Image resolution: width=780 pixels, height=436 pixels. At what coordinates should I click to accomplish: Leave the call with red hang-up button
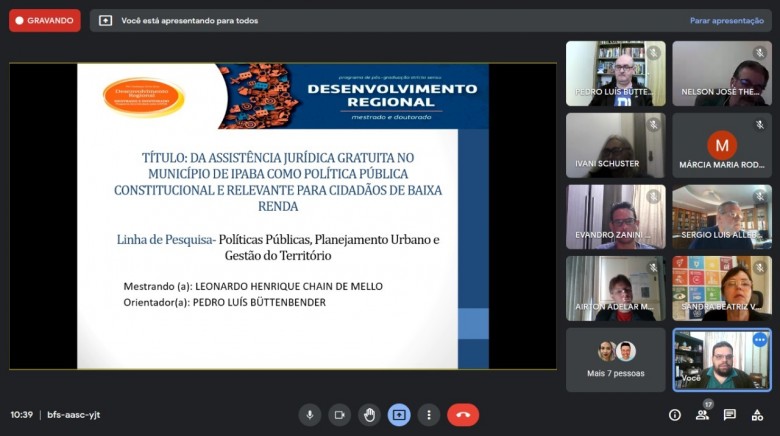point(463,415)
